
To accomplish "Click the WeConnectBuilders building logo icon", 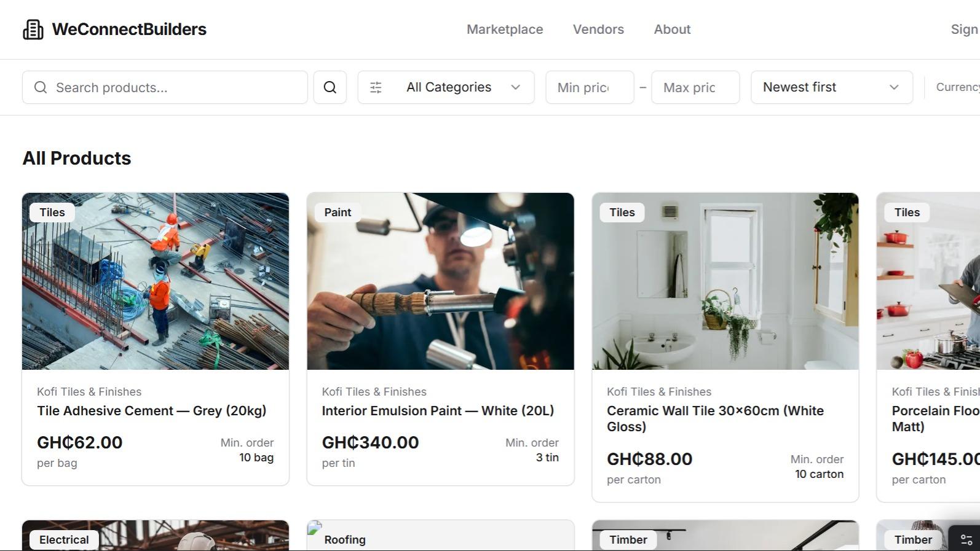I will 33,29.
